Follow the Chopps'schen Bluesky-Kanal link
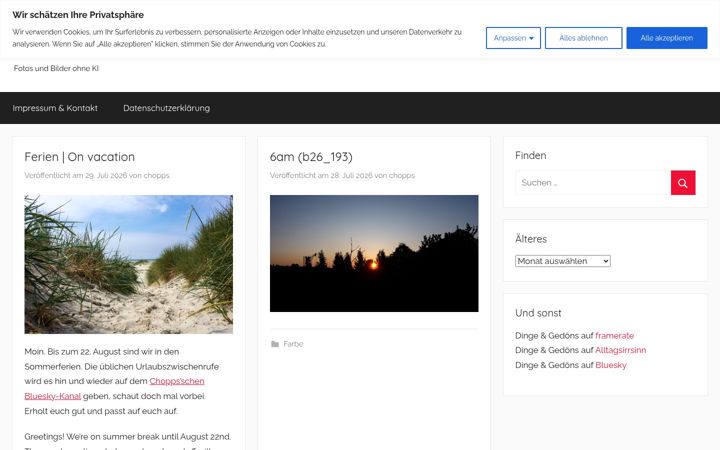The height and width of the screenshot is (450, 720). point(177,381)
